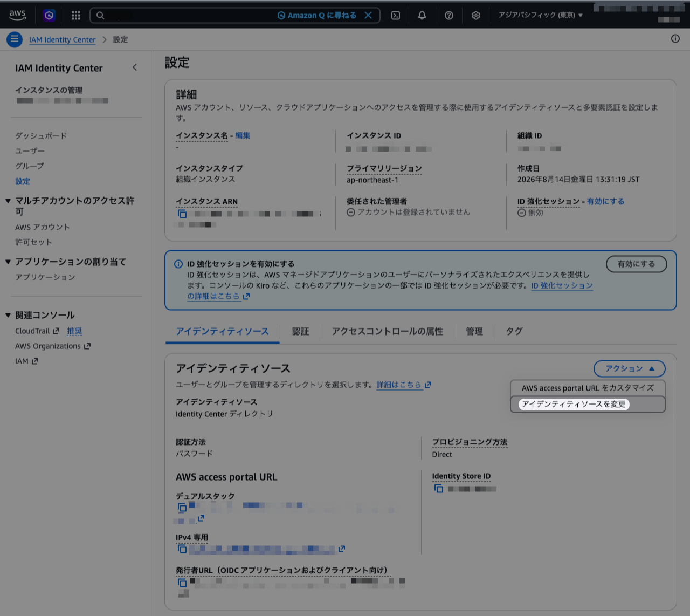The width and height of the screenshot is (690, 616).
Task: Click the プライマリリージョン label
Action: [384, 169]
